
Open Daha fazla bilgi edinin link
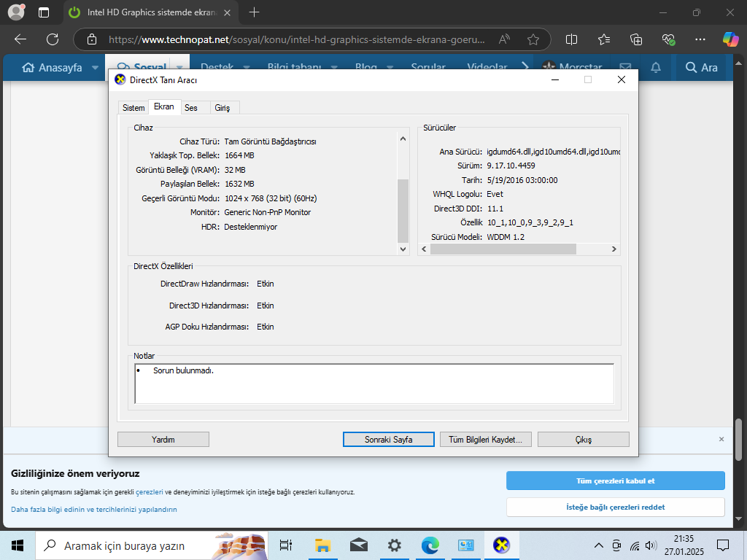click(x=94, y=510)
